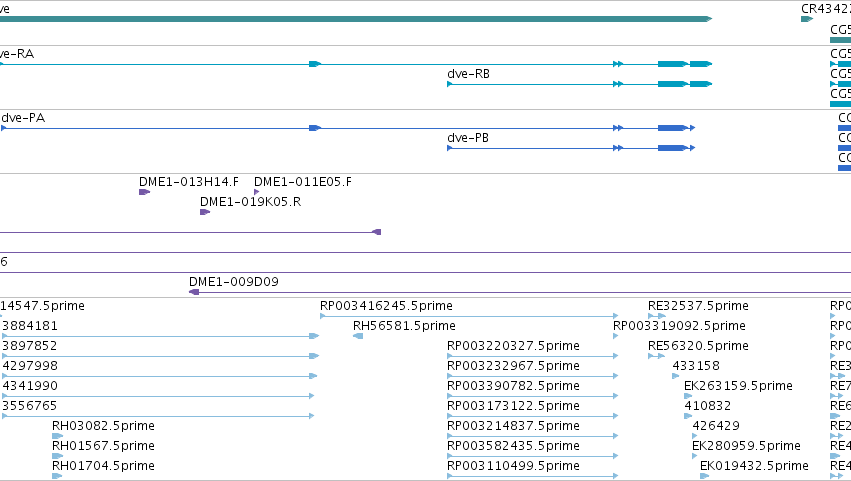This screenshot has width=851, height=481.
Task: Click the DME1-009D09 clone label
Action: pos(233,282)
